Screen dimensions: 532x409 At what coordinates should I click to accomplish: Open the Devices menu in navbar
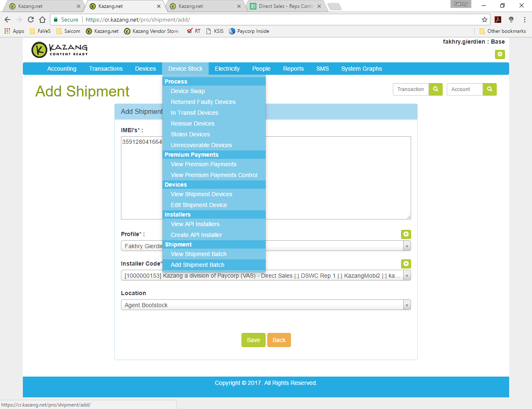(x=145, y=69)
